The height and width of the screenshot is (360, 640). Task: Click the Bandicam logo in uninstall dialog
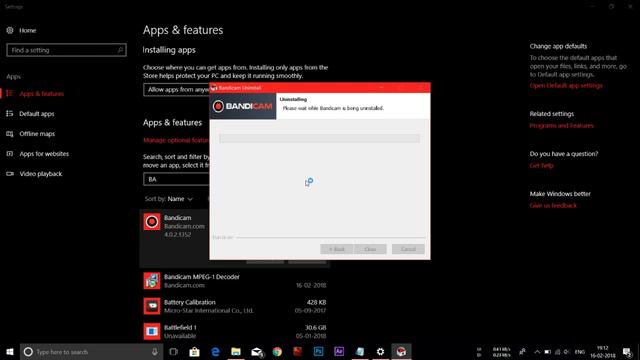click(x=243, y=106)
